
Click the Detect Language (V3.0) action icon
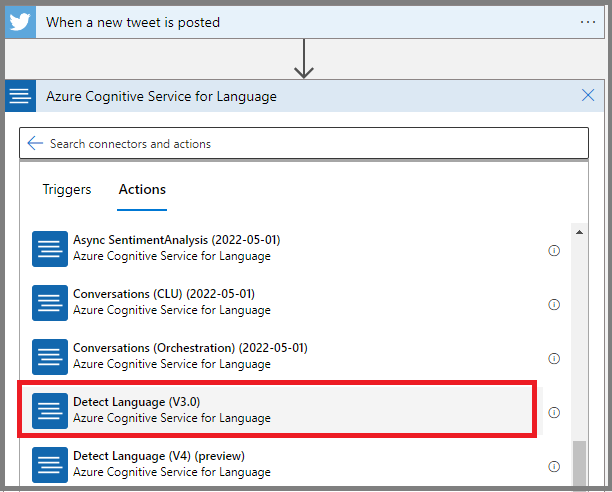(x=50, y=411)
